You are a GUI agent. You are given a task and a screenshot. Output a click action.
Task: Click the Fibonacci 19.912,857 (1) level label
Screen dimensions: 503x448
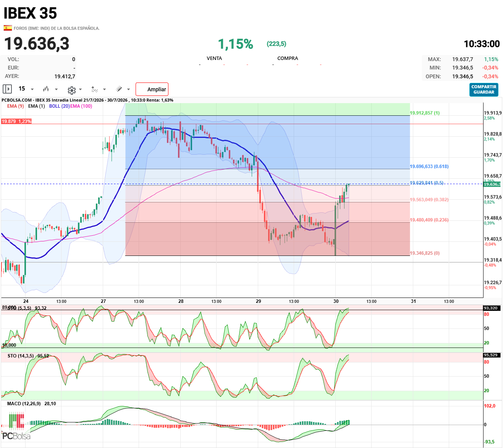[425, 113]
